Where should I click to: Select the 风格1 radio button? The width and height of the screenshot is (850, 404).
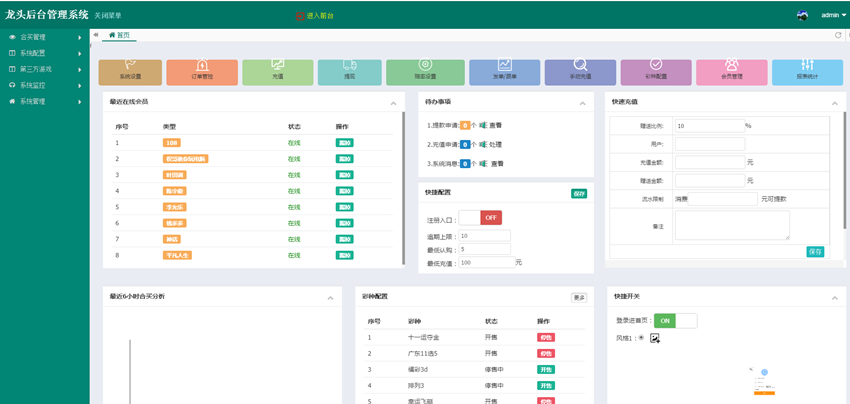pyautogui.click(x=640, y=337)
